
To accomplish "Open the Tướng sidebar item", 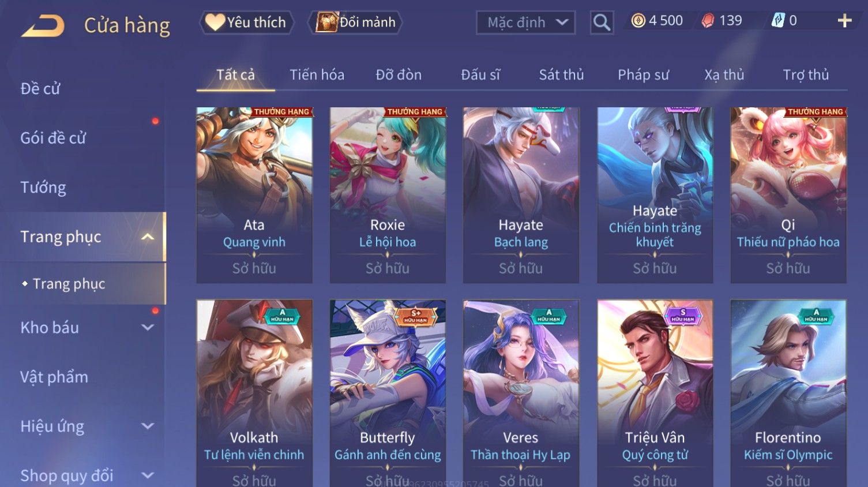I will [43, 188].
